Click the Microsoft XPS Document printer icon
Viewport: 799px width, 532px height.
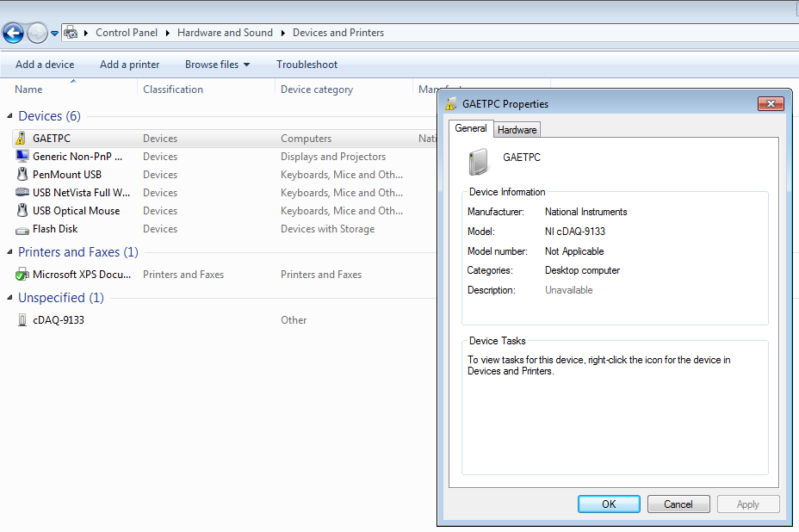[x=22, y=275]
